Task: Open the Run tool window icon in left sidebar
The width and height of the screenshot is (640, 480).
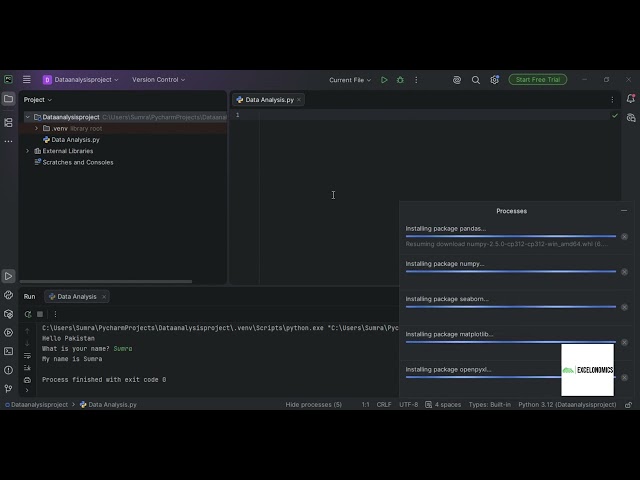Action: tap(8, 276)
